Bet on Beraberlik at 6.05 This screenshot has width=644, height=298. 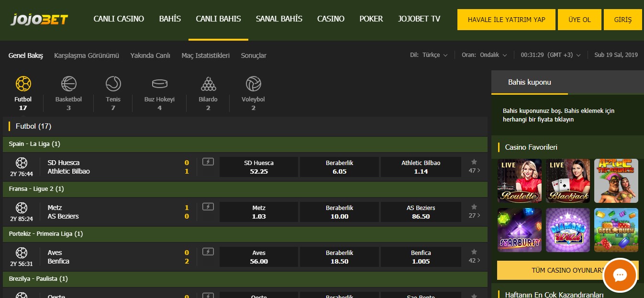pyautogui.click(x=340, y=167)
